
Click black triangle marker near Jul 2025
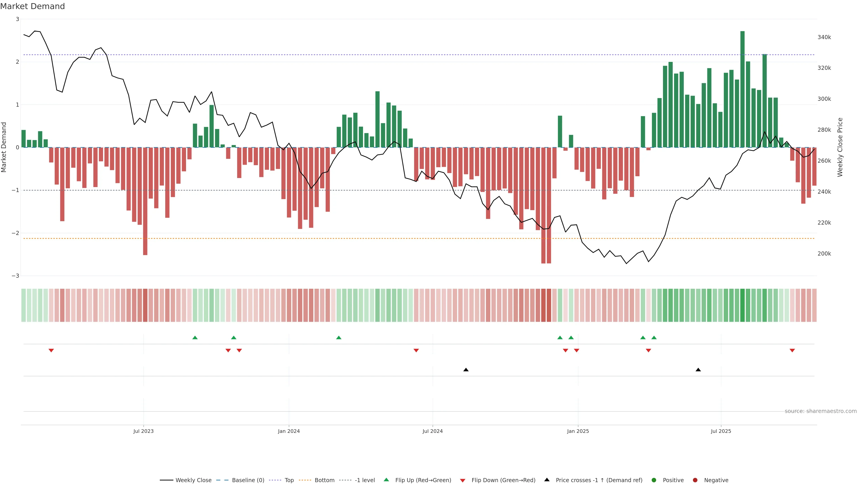point(698,370)
